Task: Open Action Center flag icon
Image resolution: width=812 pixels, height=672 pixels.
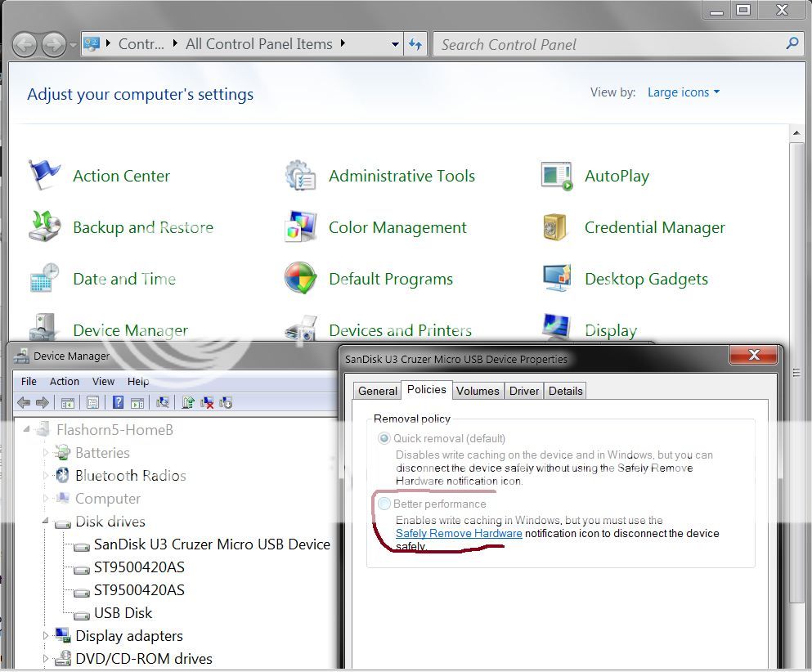Action: click(44, 175)
